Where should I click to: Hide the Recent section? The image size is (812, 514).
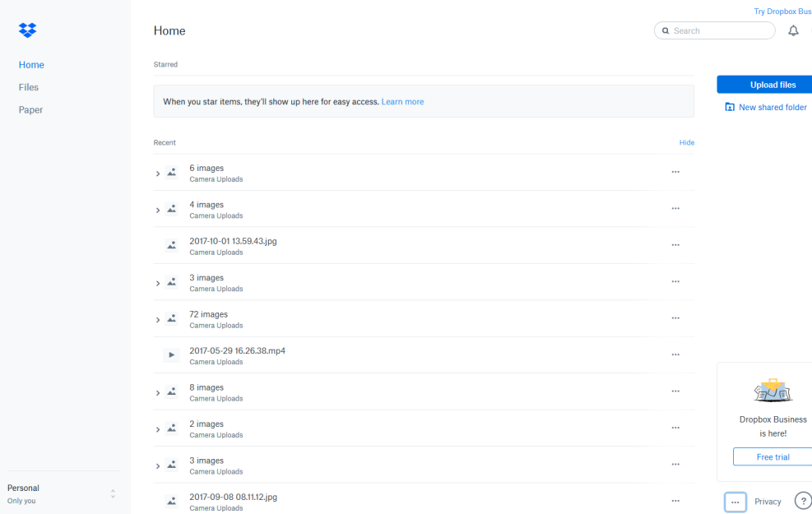pyautogui.click(x=686, y=142)
